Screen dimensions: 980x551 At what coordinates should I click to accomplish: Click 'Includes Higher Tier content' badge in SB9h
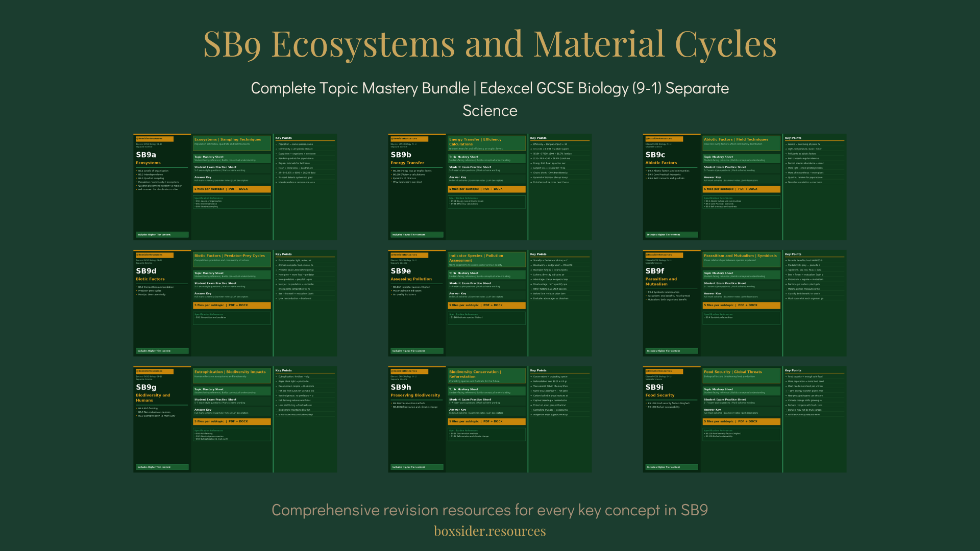417,467
